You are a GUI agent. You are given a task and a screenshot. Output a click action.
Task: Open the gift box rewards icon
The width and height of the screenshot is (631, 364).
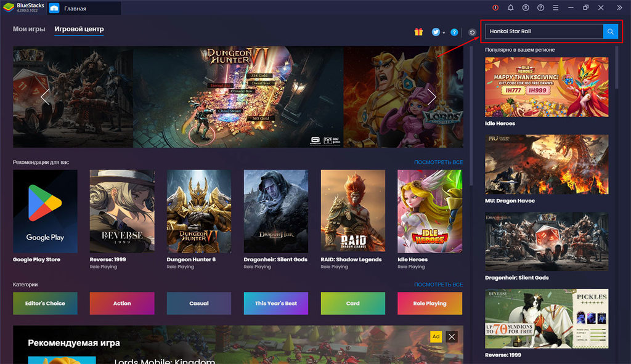pyautogui.click(x=418, y=32)
